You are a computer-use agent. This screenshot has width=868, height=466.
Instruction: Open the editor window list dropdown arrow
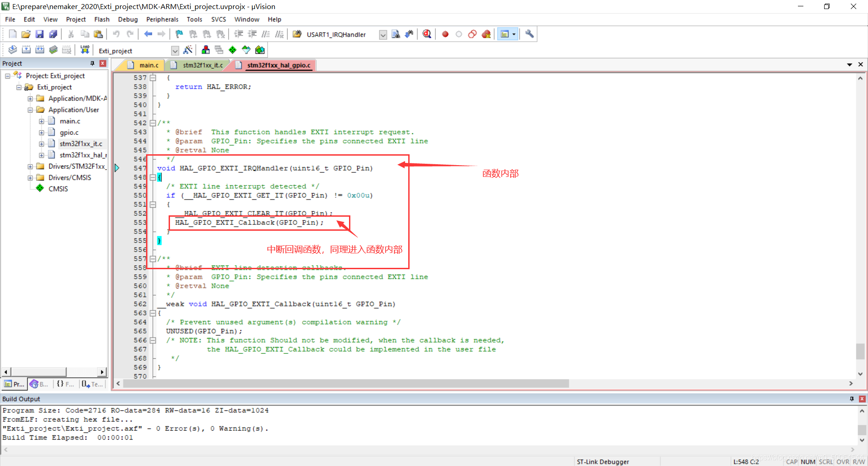849,65
